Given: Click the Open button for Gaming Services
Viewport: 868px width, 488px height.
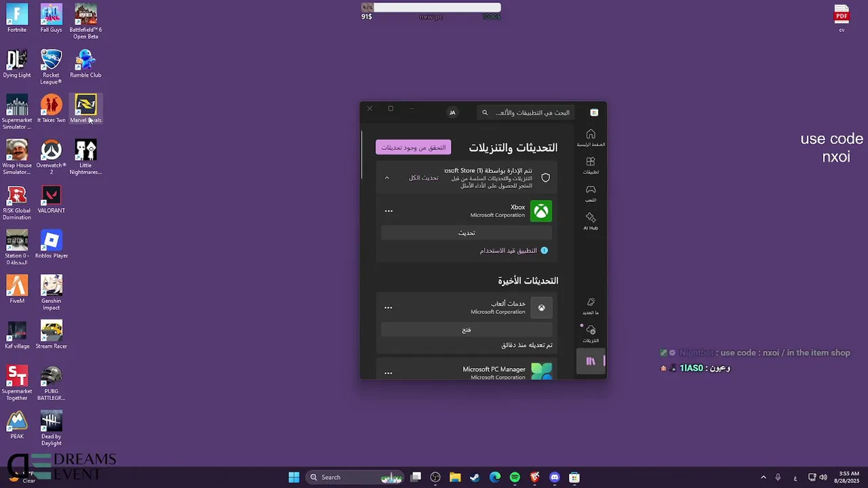Looking at the screenshot, I should [x=467, y=329].
